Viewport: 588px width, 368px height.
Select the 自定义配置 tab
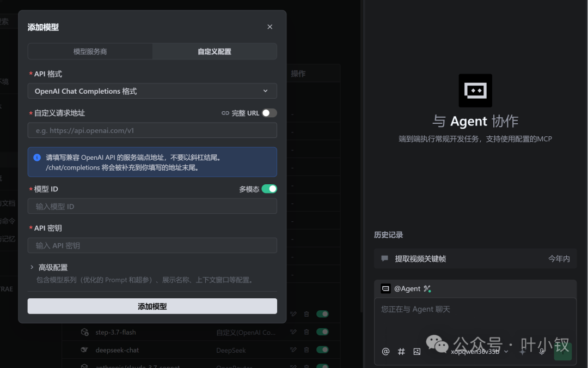point(215,51)
